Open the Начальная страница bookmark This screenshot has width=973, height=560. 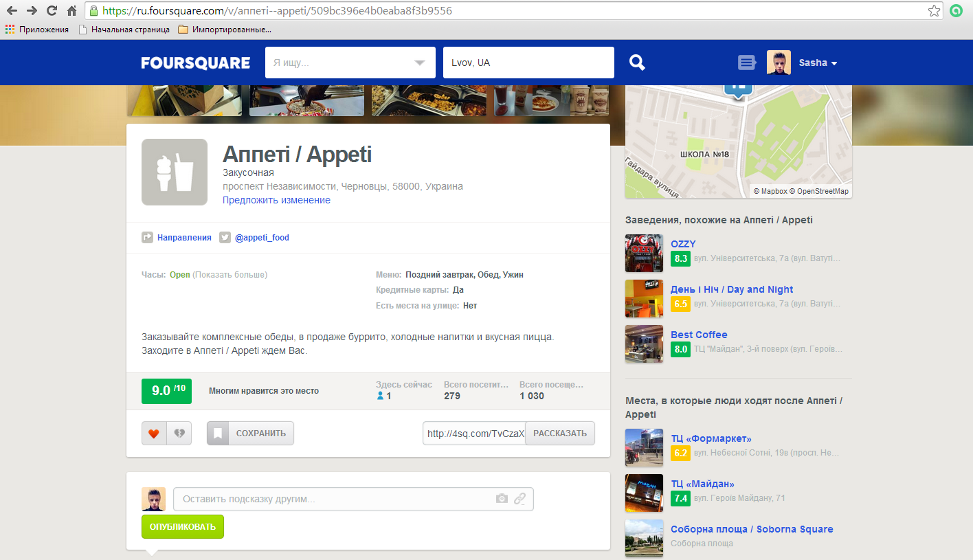124,30
